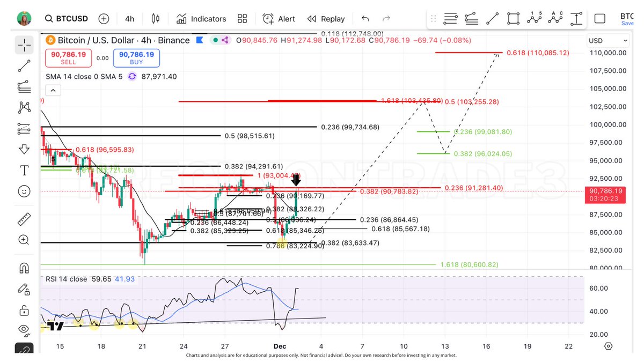Click the link icon at sidebar bottom
644x362 pixels.
click(x=24, y=349)
